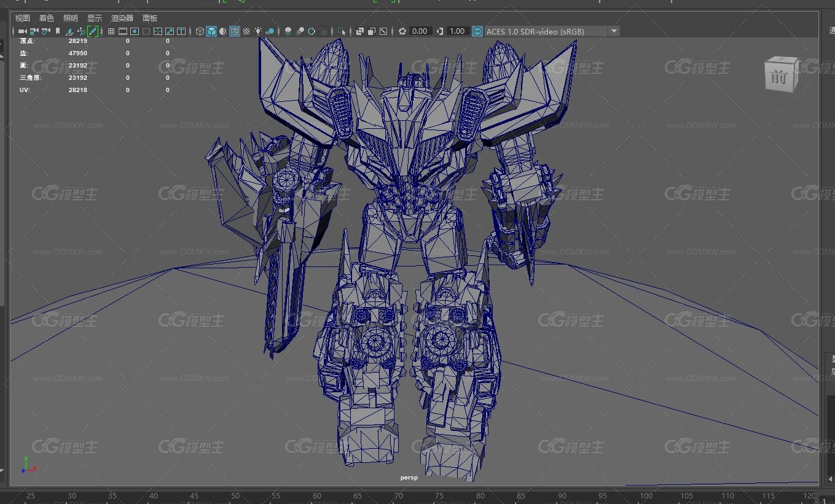Open the 照明 (Lighting) menu
Image resolution: width=835 pixels, height=504 pixels.
(71, 18)
